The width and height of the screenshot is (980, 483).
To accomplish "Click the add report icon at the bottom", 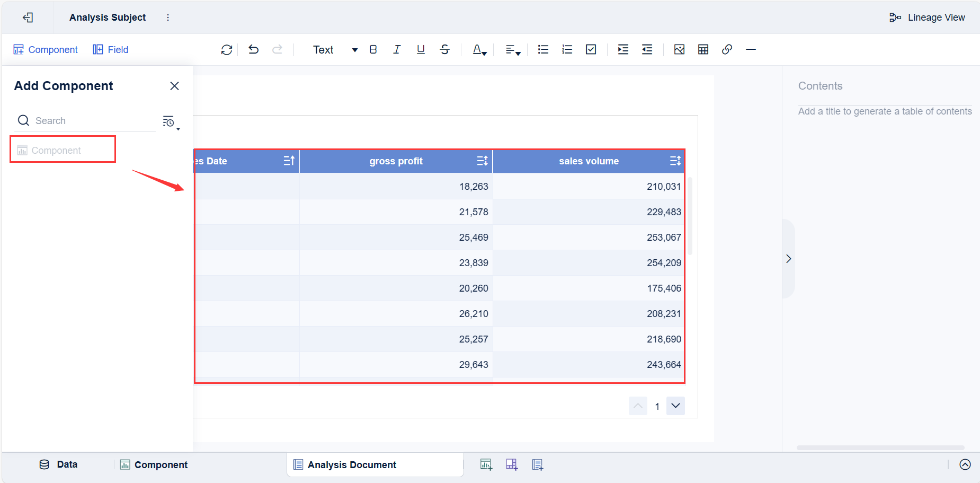I will coord(538,464).
